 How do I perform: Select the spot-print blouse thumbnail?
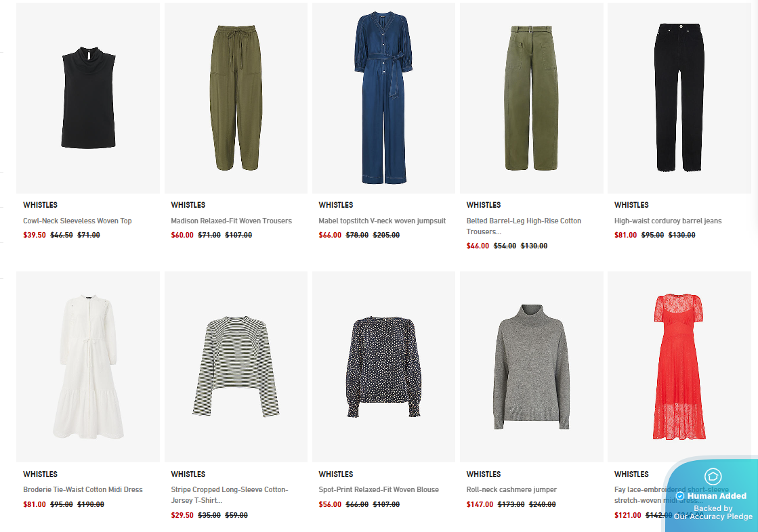pos(384,367)
